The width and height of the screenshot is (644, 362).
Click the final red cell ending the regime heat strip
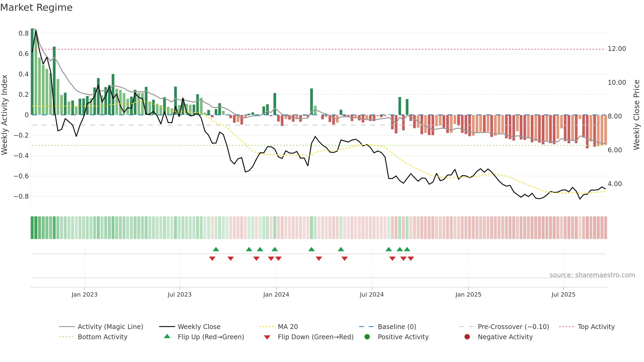606,228
